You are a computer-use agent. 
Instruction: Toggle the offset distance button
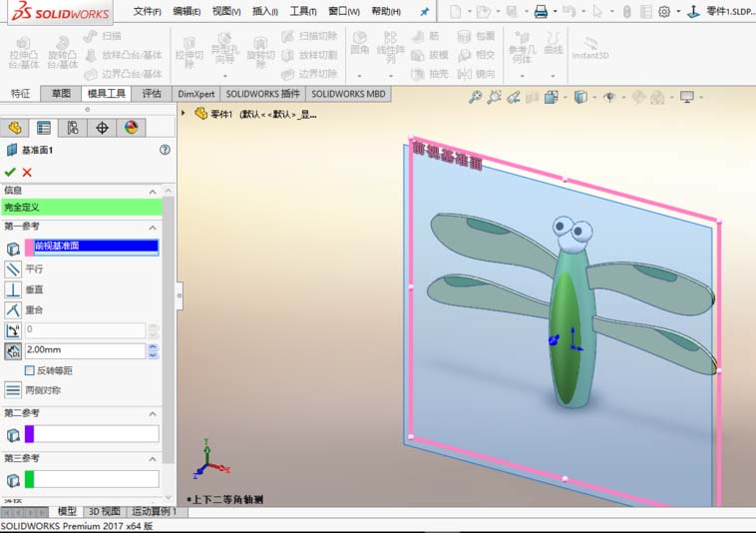(x=13, y=351)
